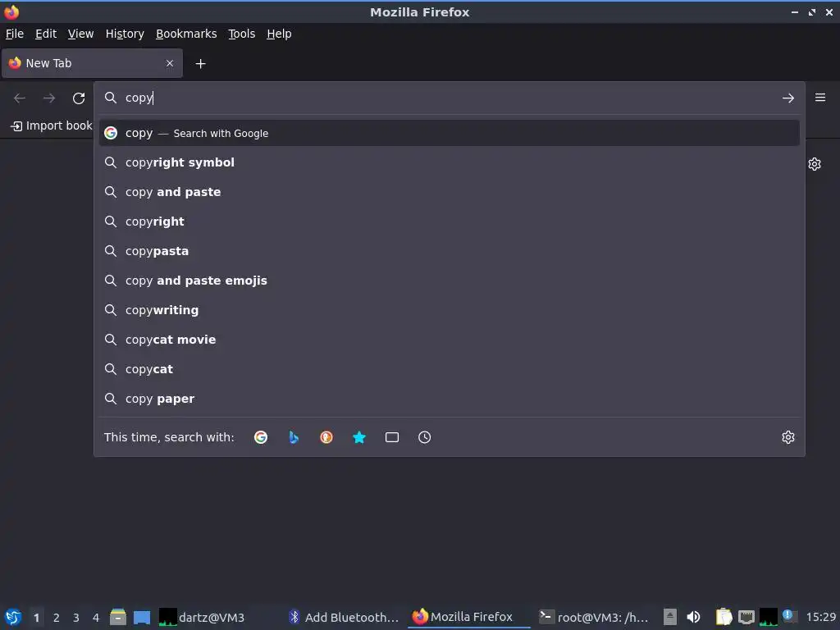Switch to workspace 1
This screenshot has height=630, width=840.
point(36,618)
